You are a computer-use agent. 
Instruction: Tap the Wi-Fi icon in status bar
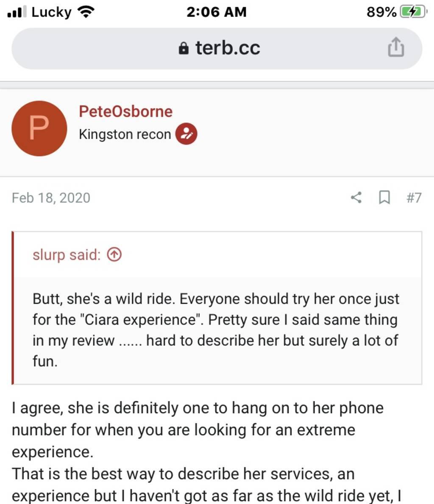tap(86, 12)
